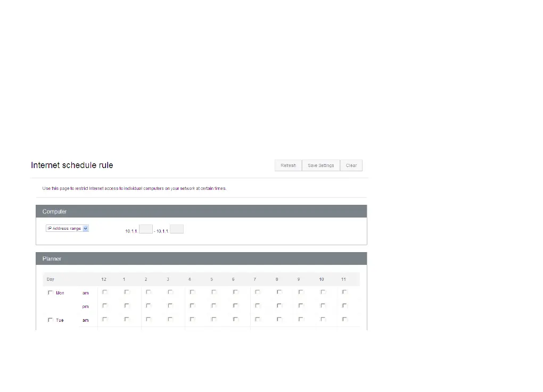Click the Clear button
This screenshot has height=392, width=543.
click(351, 165)
